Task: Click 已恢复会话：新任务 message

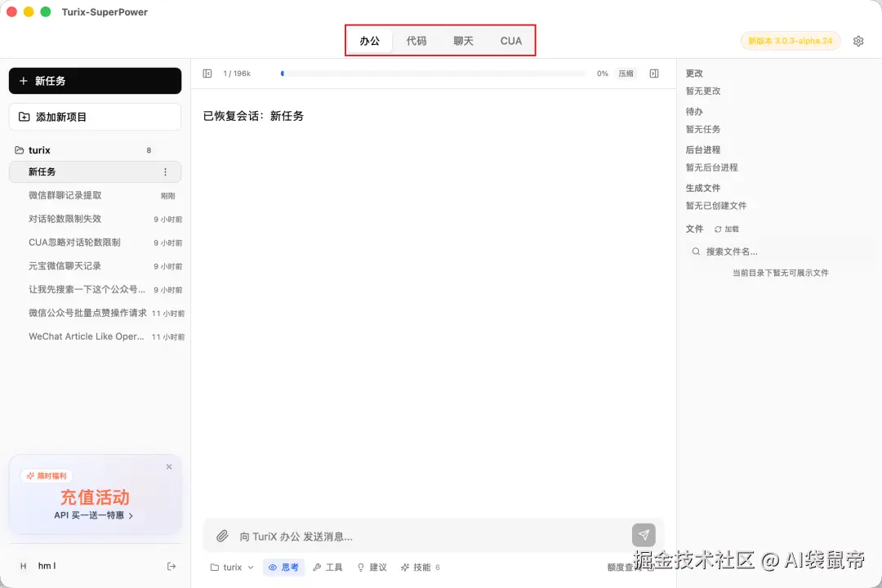Action: 253,116
